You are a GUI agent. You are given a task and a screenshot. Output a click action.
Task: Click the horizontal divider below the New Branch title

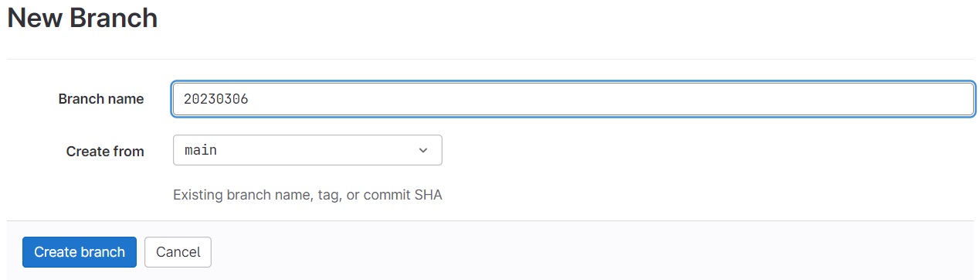pyautogui.click(x=490, y=59)
